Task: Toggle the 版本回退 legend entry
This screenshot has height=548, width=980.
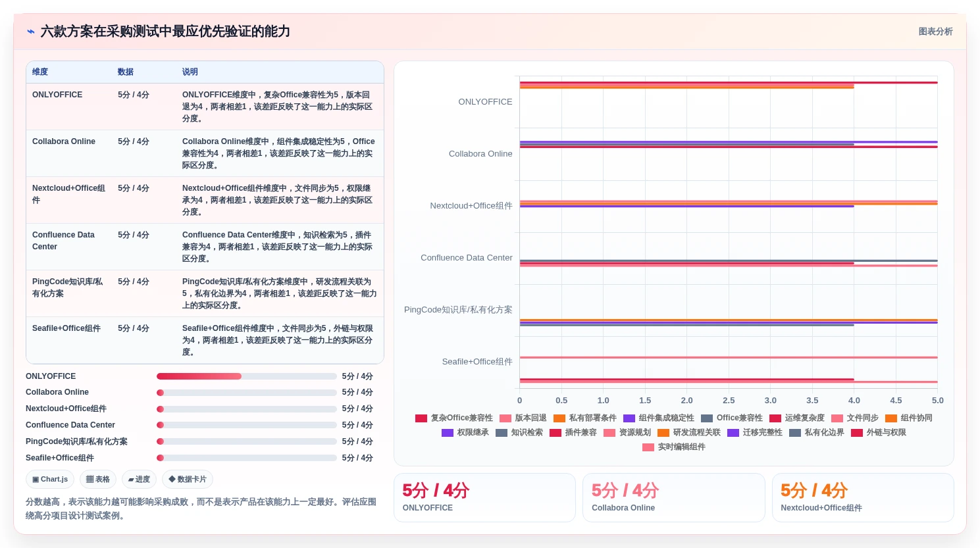Action: coord(523,418)
